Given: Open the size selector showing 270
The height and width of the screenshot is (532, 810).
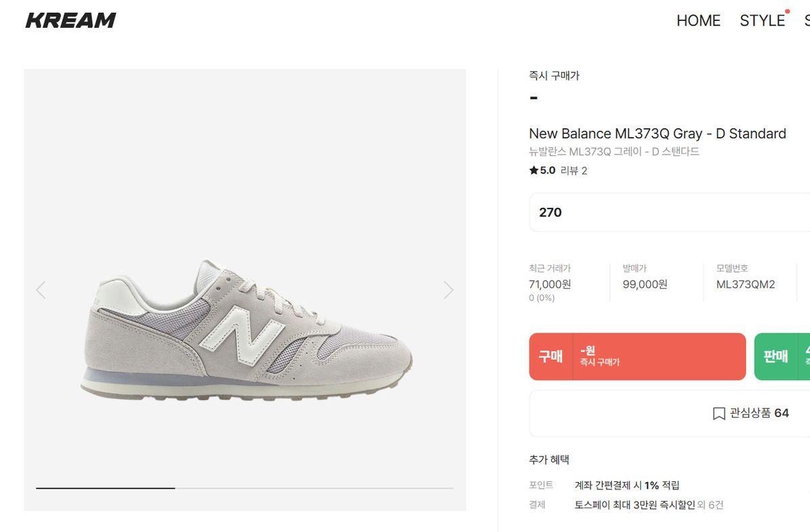Looking at the screenshot, I should click(x=669, y=212).
